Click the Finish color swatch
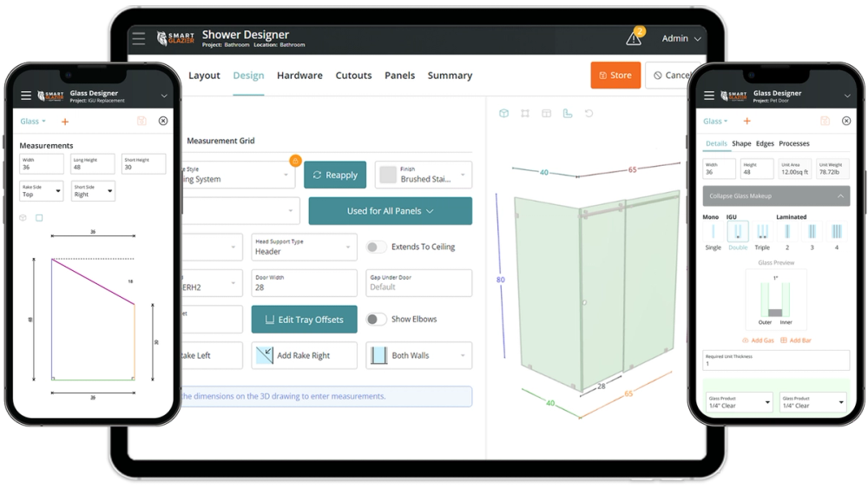The image size is (868, 489). (x=387, y=175)
